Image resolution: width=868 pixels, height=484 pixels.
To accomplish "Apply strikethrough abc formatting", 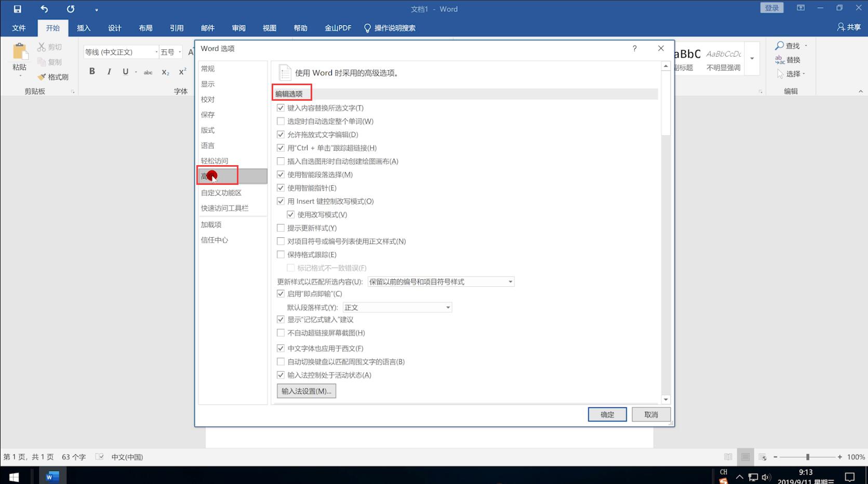I will click(148, 72).
